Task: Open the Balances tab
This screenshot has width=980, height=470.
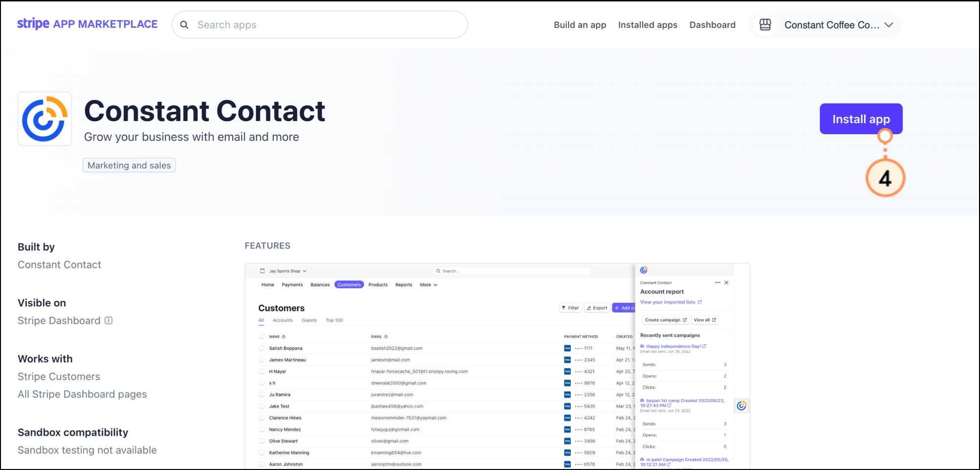Action: click(320, 285)
